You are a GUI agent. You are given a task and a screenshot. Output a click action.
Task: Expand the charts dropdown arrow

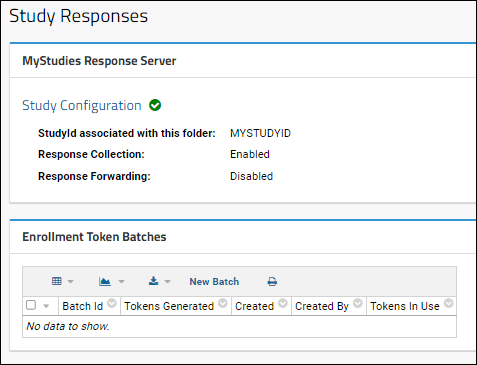click(x=121, y=282)
